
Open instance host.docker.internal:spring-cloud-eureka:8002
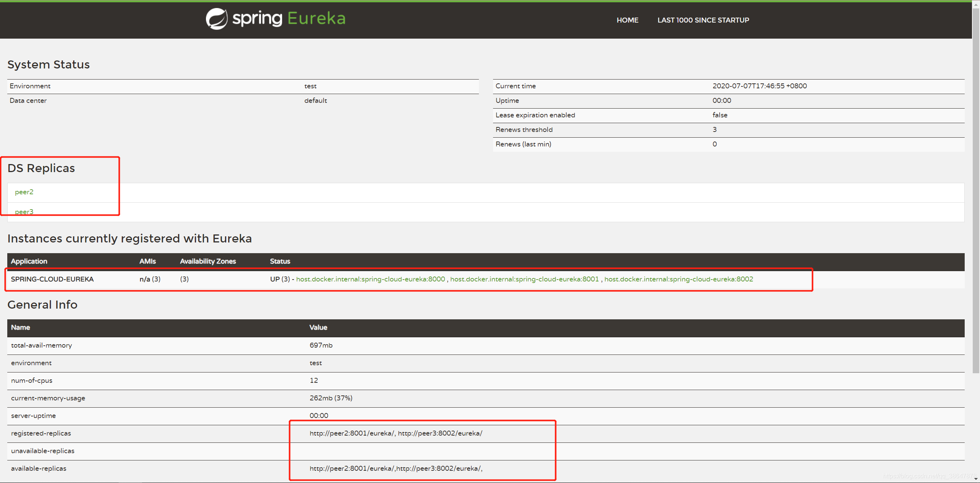click(679, 279)
